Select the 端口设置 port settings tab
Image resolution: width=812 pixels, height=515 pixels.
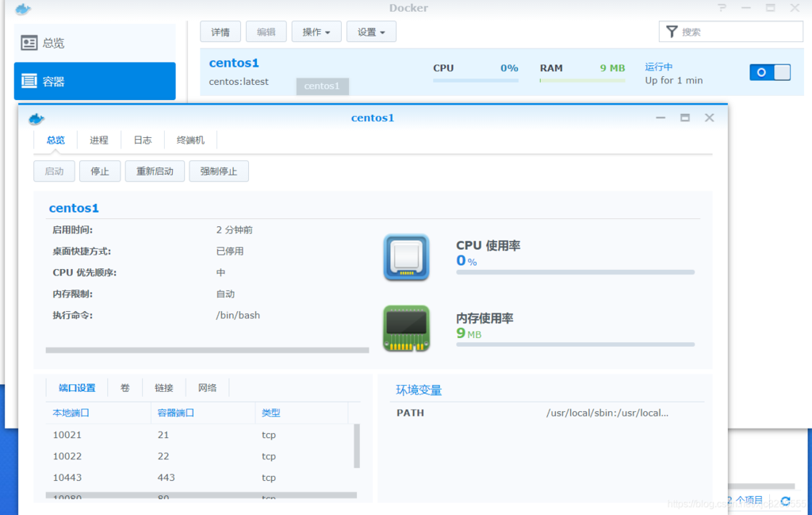77,388
